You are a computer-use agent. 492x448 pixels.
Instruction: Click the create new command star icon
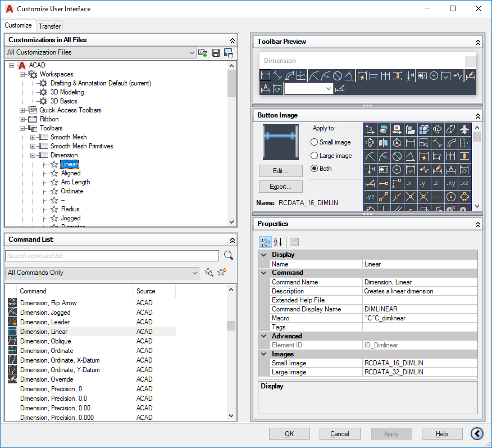coord(222,272)
